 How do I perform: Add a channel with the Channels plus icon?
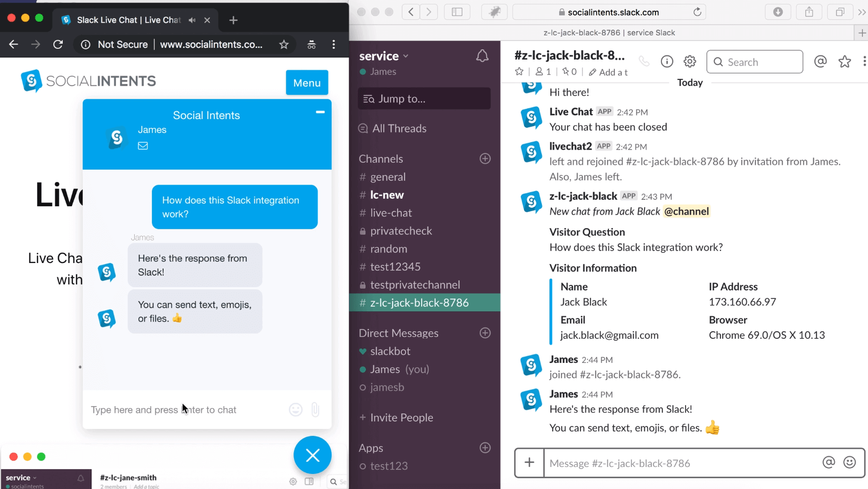[x=485, y=158]
